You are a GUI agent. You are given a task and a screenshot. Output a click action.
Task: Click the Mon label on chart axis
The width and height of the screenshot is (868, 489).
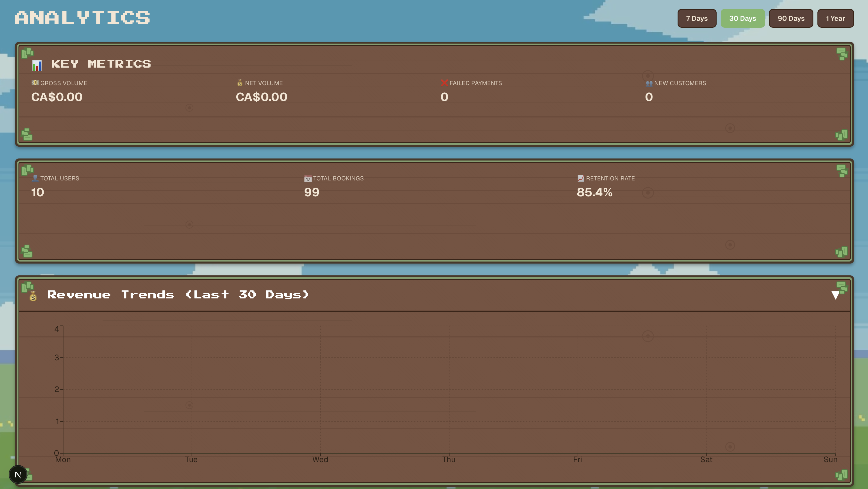pos(63,459)
